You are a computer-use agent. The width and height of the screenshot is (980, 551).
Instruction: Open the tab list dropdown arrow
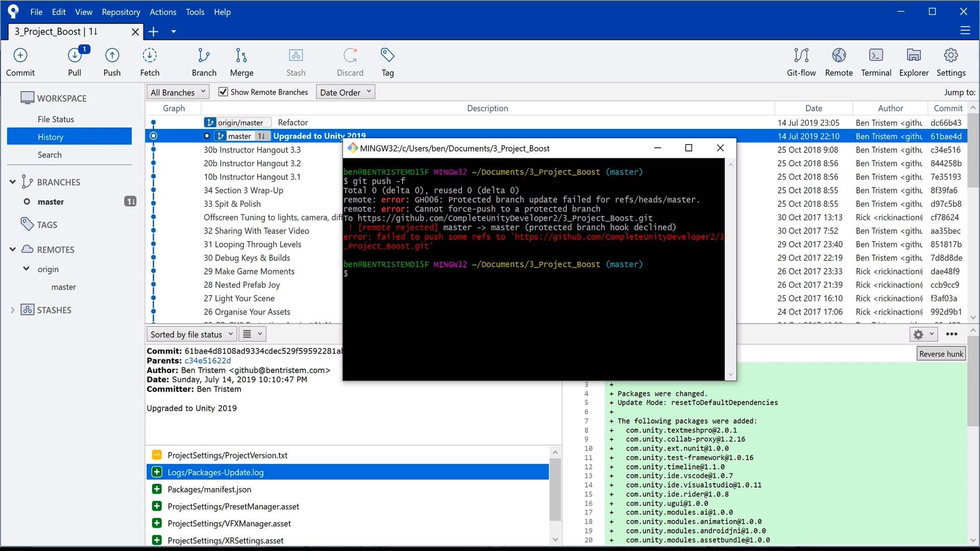174,32
